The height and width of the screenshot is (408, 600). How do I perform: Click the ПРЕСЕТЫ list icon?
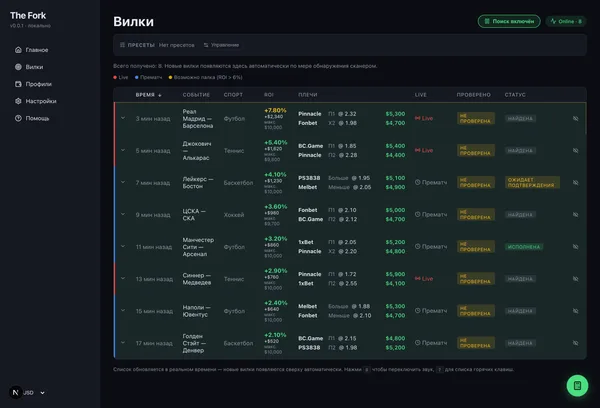(x=122, y=45)
